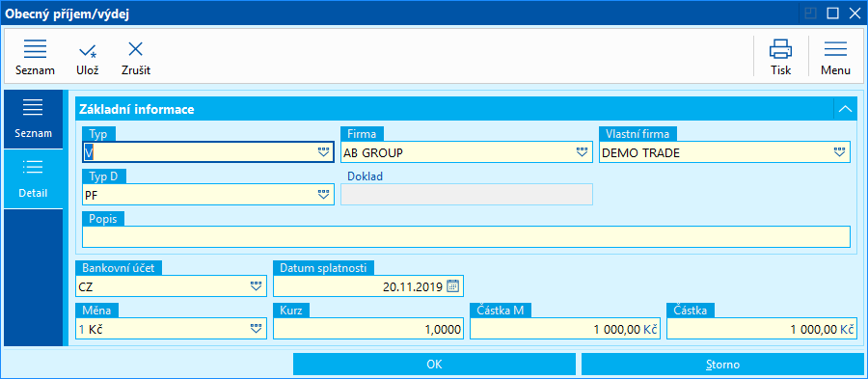Screen dimensions: 868x379
Task: Click the Storno button
Action: [x=723, y=365]
